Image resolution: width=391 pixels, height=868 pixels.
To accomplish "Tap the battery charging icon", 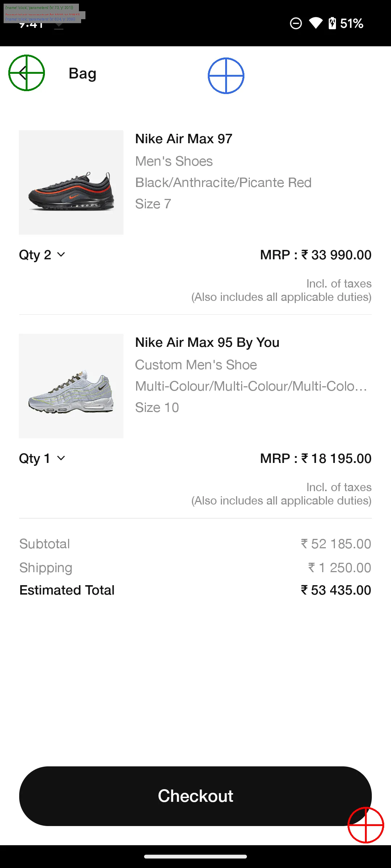I will click(332, 24).
